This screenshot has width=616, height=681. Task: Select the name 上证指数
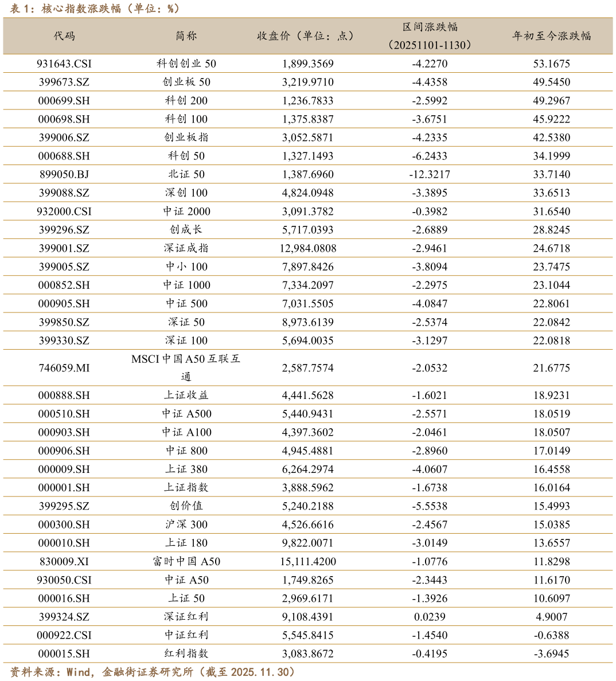coord(186,488)
